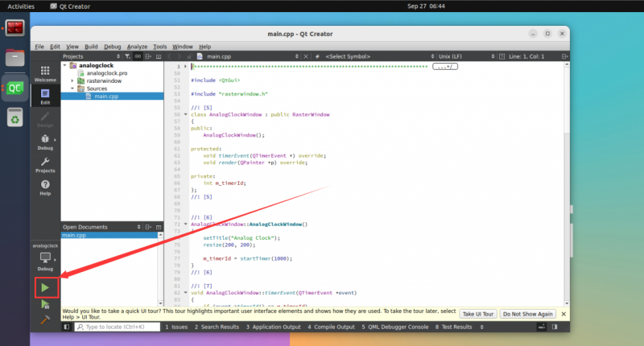Open the Debug menu

[x=112, y=47]
